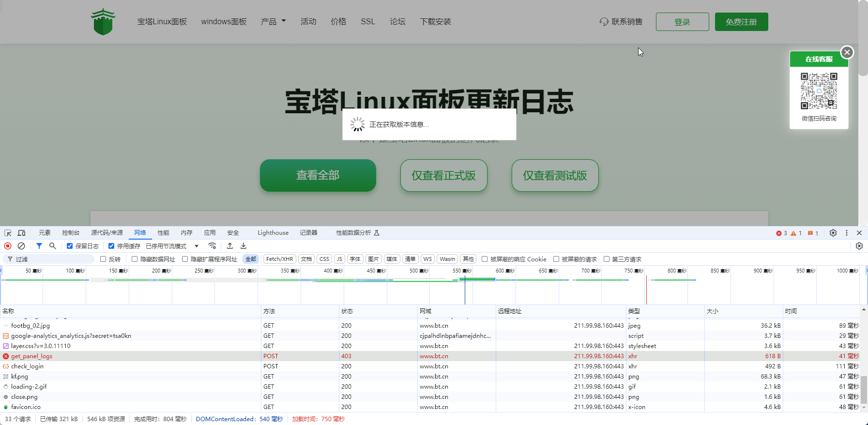Screen dimensions: 868x425
Task: Close the online customer service widget
Action: click(x=847, y=52)
